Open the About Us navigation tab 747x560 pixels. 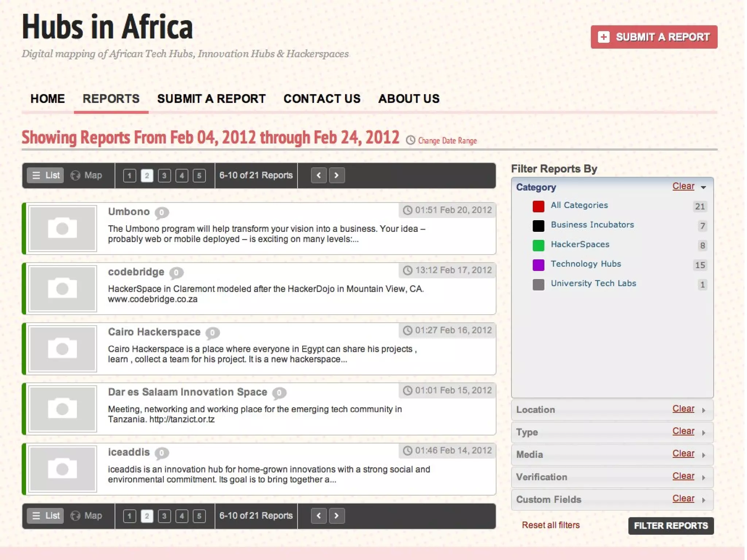[x=409, y=99]
